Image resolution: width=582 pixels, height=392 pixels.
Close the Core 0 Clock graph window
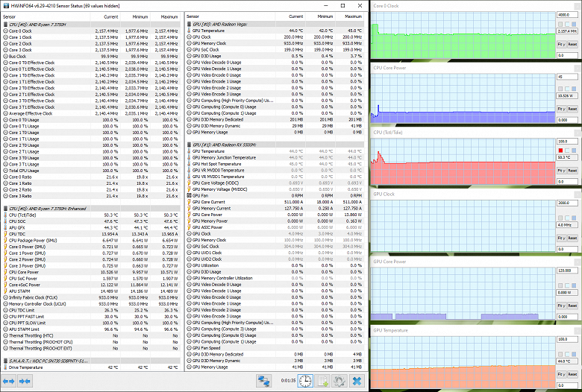coord(578,5)
